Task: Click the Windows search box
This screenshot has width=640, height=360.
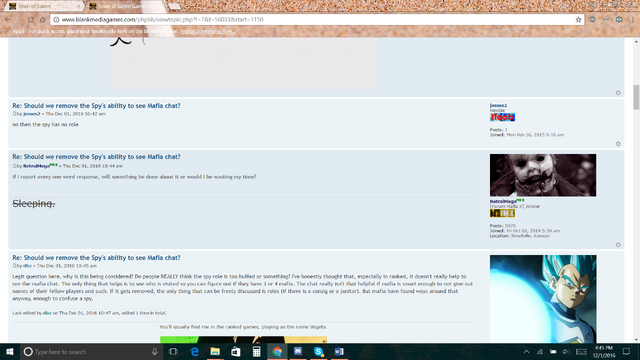Action: pos(91,351)
